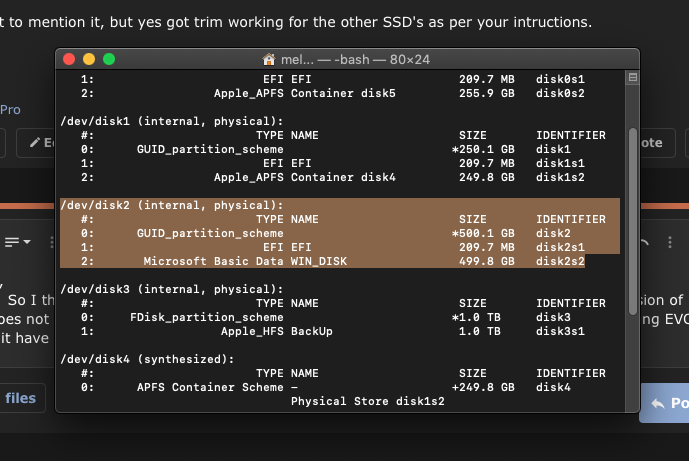Click the scroll marker icon atop the scrollbar

pyautogui.click(x=632, y=77)
